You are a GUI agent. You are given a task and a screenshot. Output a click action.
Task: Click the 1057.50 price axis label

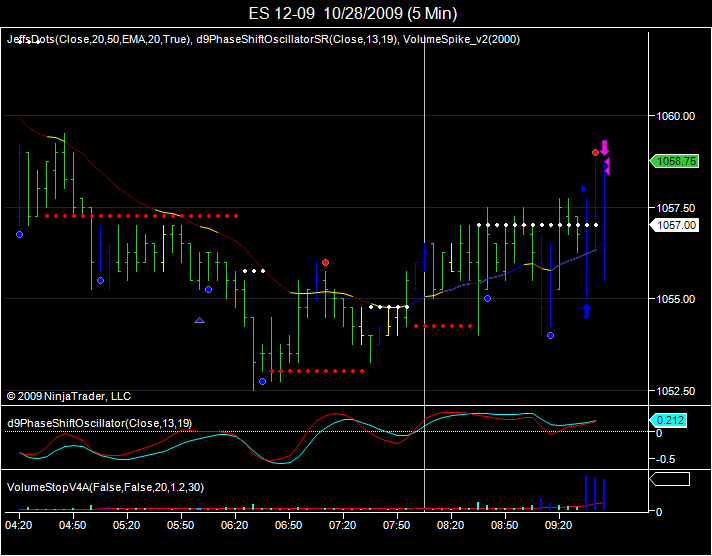tap(676, 208)
